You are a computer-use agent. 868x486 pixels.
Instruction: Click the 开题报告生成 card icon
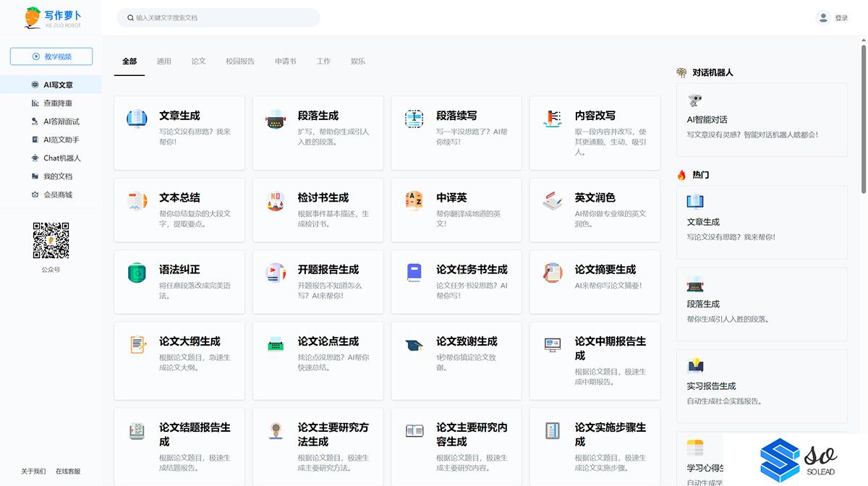[x=276, y=273]
